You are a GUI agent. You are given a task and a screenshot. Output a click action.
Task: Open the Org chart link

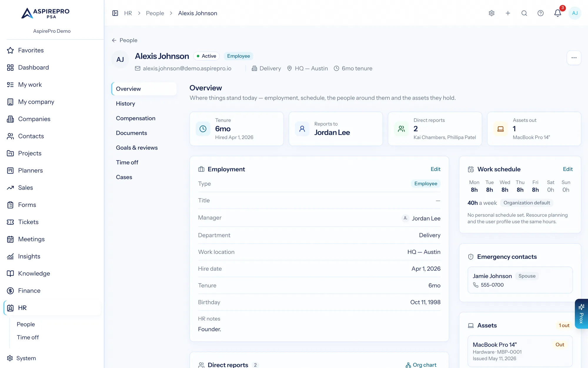click(x=421, y=365)
